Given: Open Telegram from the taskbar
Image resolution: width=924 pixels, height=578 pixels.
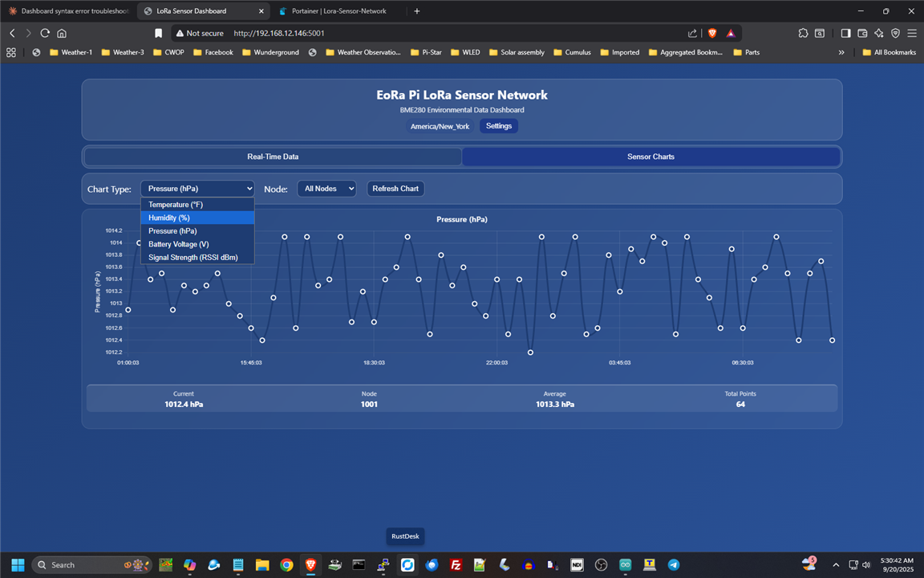Looking at the screenshot, I should (674, 565).
